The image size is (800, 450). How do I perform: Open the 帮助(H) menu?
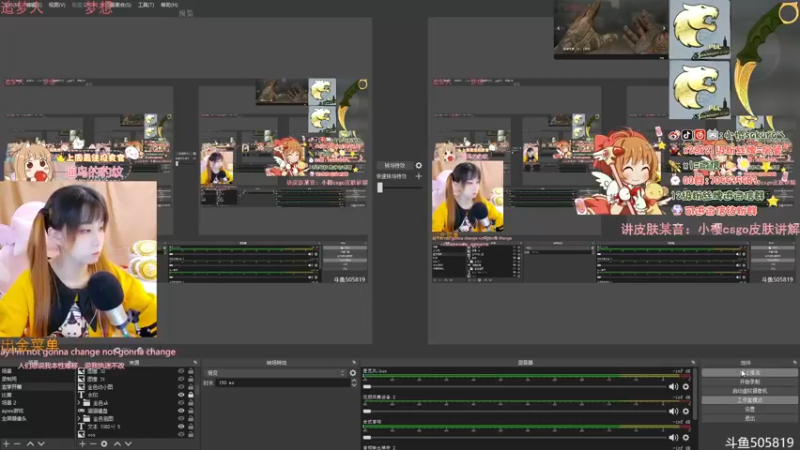pos(169,5)
